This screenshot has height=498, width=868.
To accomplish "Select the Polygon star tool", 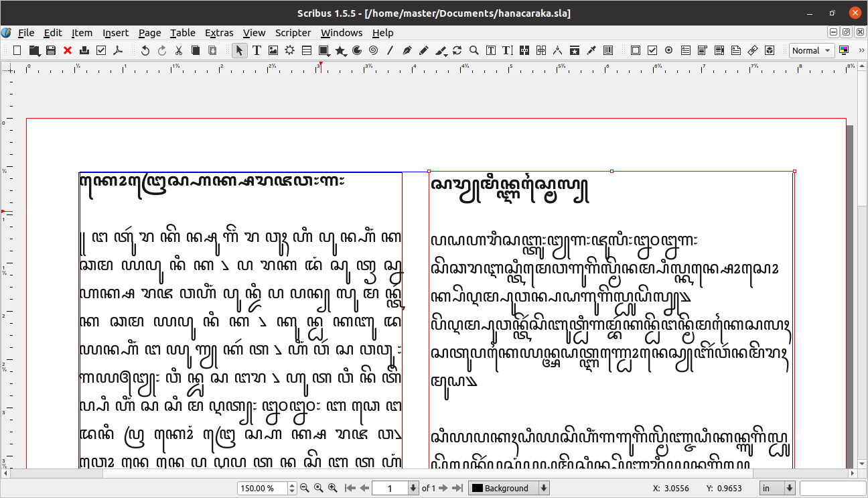I will pyautogui.click(x=341, y=50).
